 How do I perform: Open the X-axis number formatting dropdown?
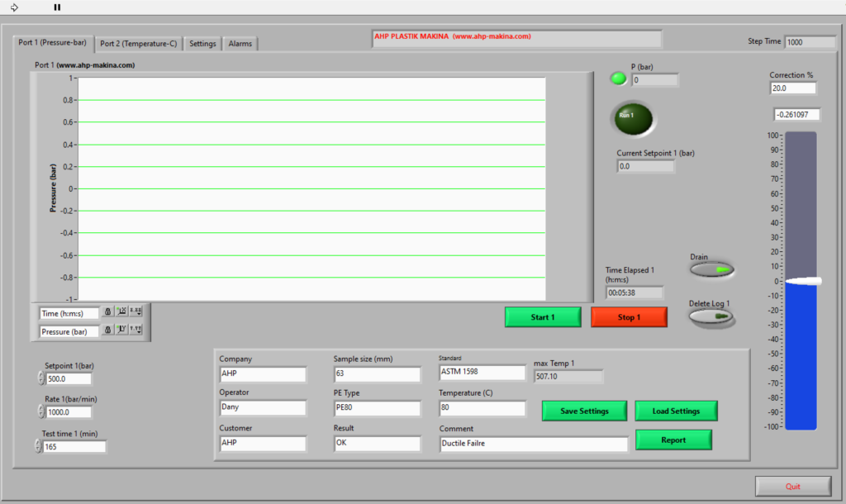[x=135, y=311]
